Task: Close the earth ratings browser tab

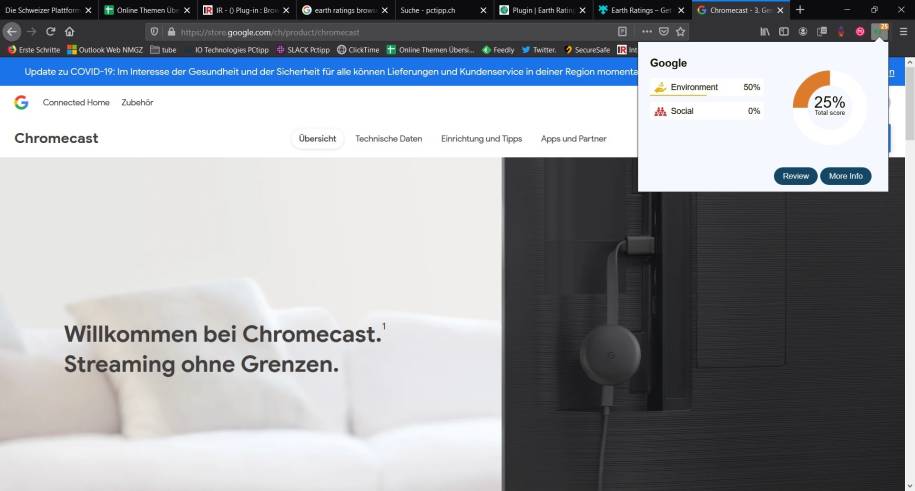Action: point(385,11)
